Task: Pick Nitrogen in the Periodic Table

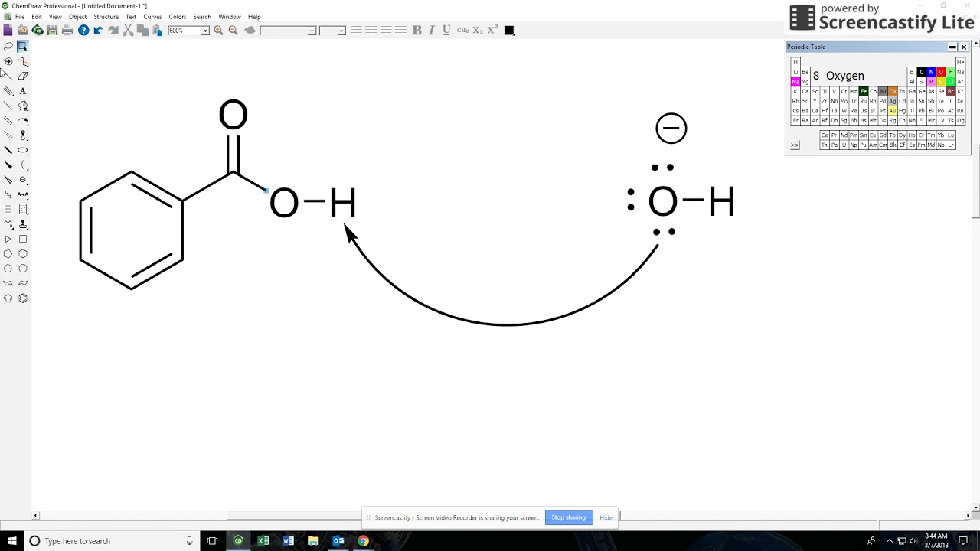Action: tap(931, 72)
